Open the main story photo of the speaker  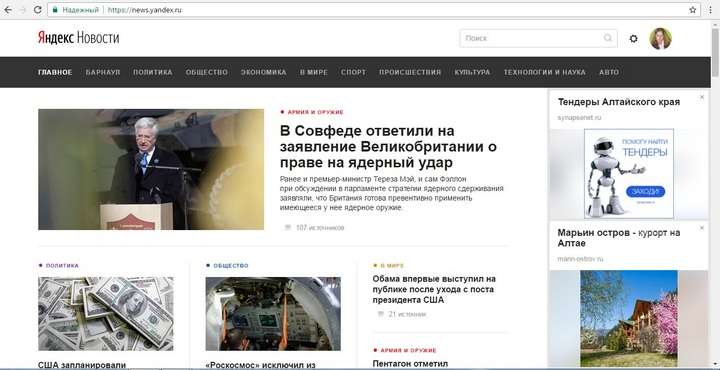[x=151, y=169]
